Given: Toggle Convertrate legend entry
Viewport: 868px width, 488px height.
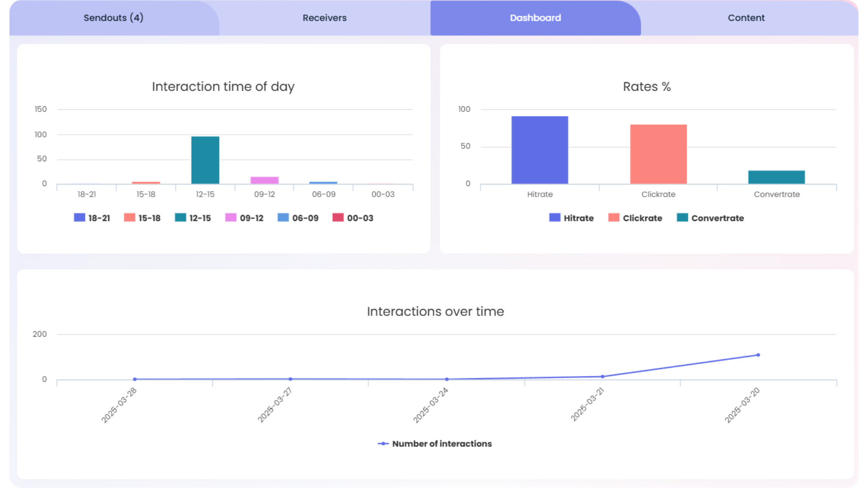Looking at the screenshot, I should [x=710, y=218].
